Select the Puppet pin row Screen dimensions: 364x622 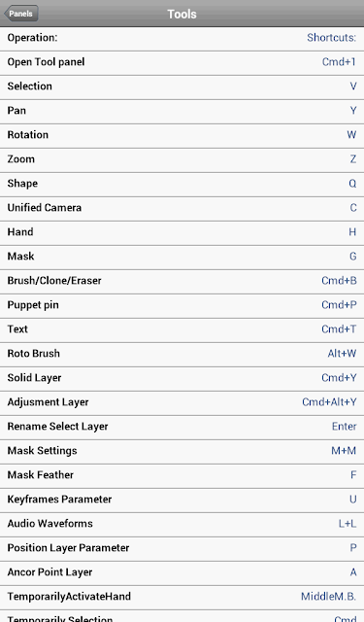(182, 306)
